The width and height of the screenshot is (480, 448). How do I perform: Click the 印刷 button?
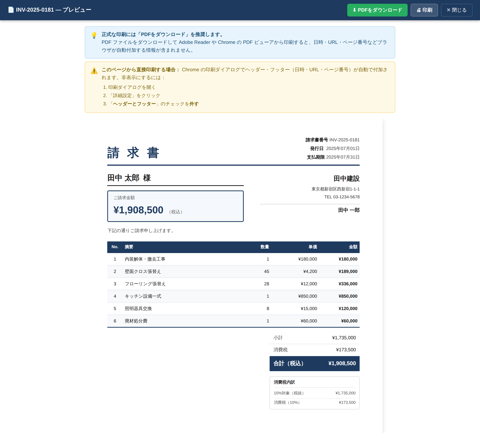[424, 10]
